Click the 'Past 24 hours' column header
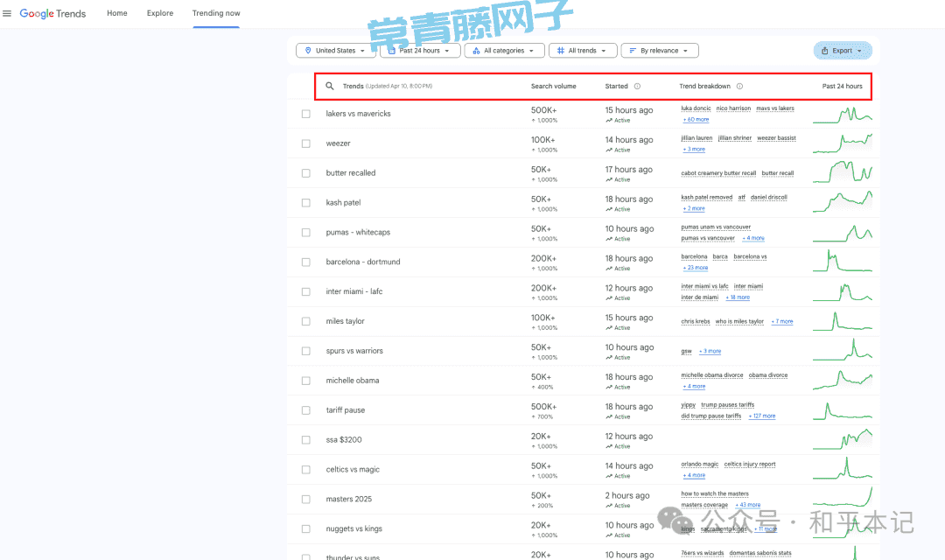945x560 pixels. tap(842, 87)
